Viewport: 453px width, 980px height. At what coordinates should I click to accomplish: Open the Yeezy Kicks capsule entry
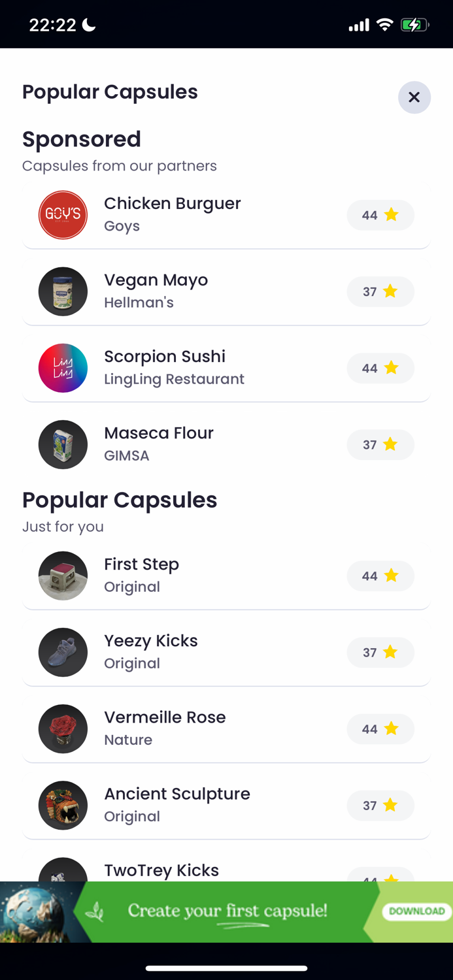click(151, 641)
